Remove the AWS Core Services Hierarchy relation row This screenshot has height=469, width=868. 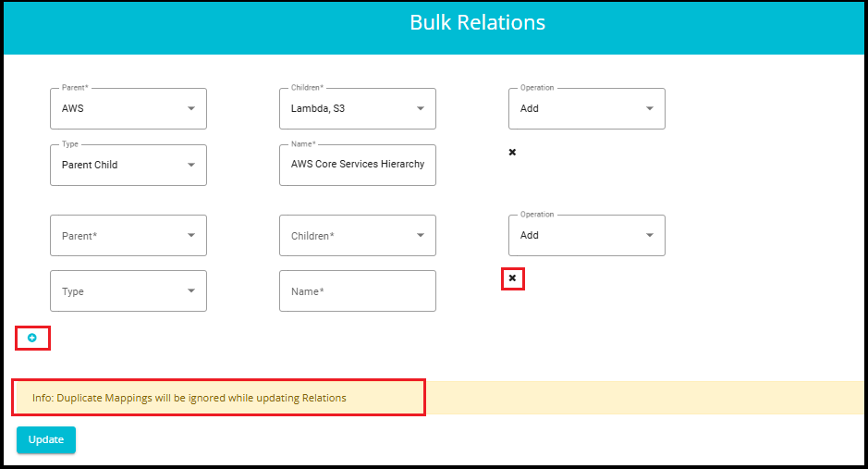(512, 153)
